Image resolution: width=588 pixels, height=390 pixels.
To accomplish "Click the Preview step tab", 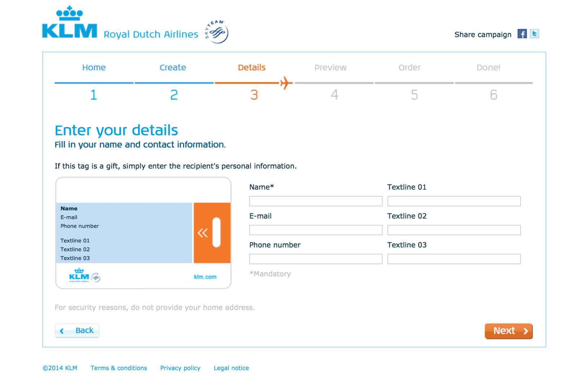I will [330, 68].
